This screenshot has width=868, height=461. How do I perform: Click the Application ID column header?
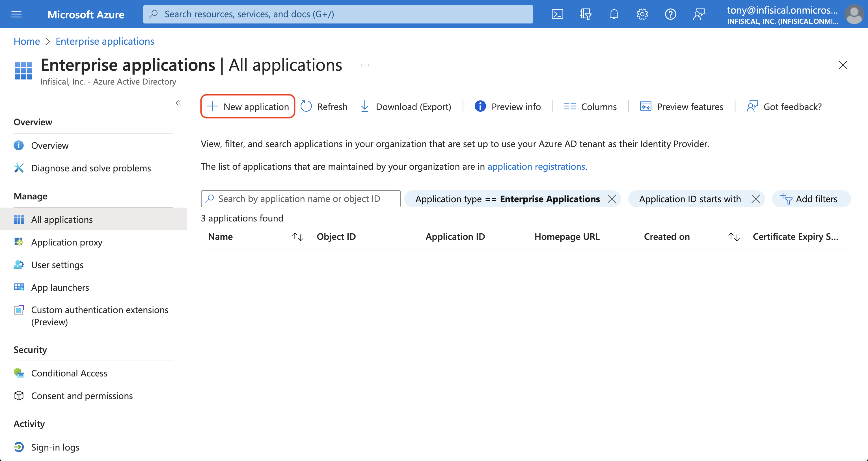[455, 236]
